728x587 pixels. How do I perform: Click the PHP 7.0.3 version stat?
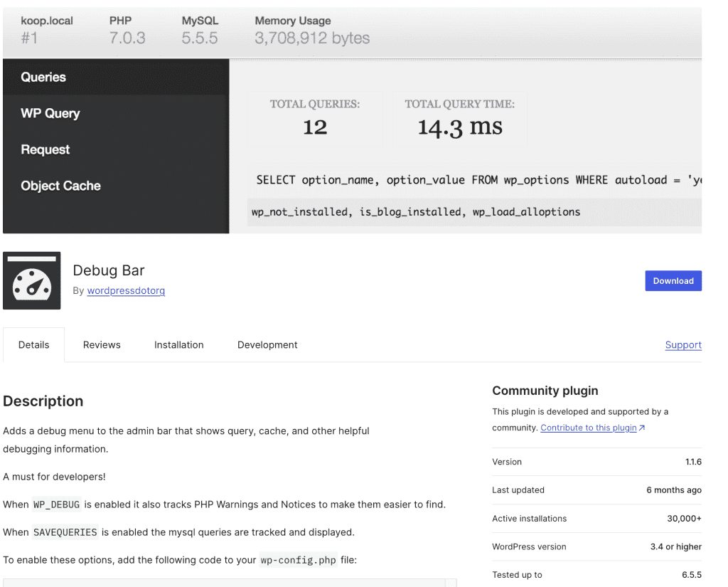[x=127, y=31]
